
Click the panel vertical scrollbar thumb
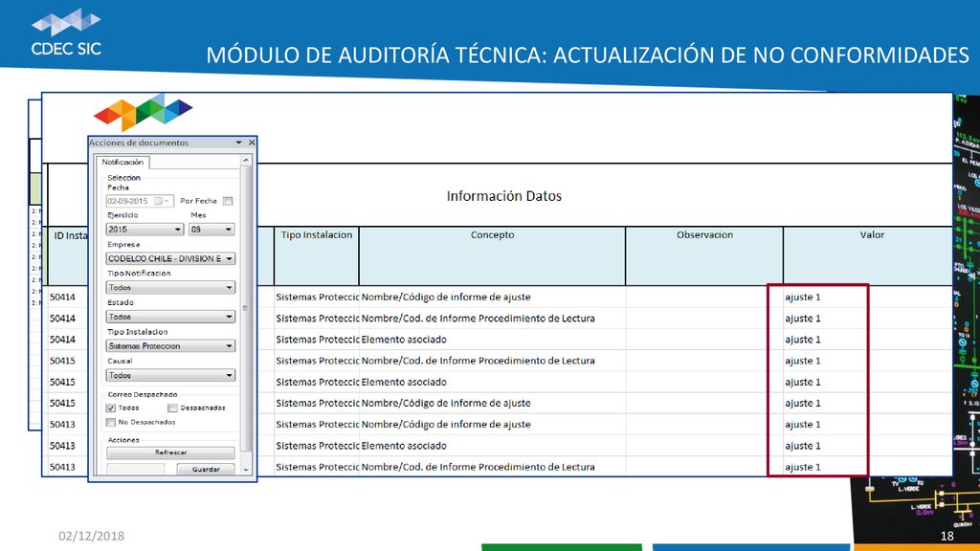(246, 308)
